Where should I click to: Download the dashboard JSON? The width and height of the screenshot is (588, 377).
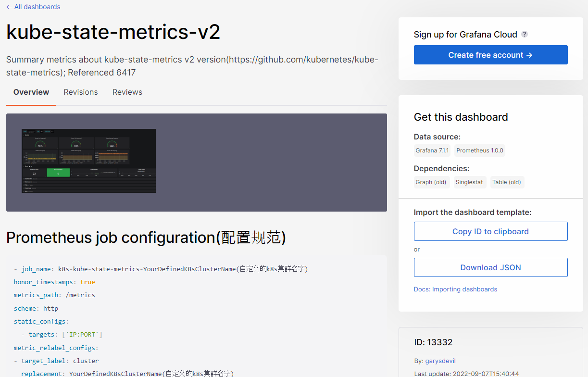pos(490,267)
